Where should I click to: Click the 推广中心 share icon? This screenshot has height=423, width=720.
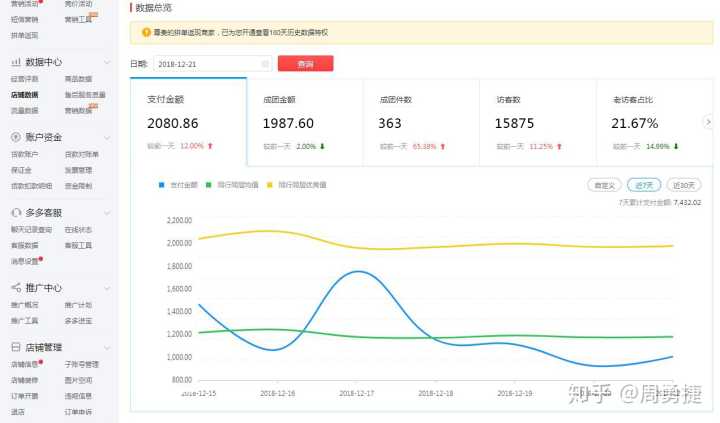16,288
